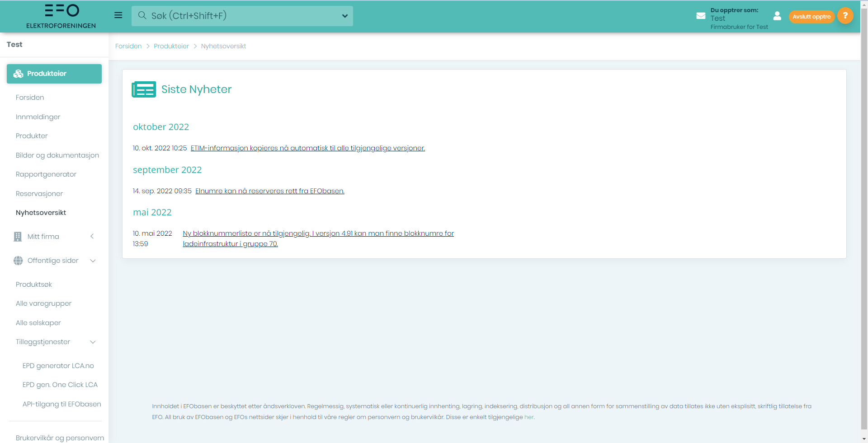The image size is (868, 443).
Task: Open the orange help question mark
Action: pos(845,16)
